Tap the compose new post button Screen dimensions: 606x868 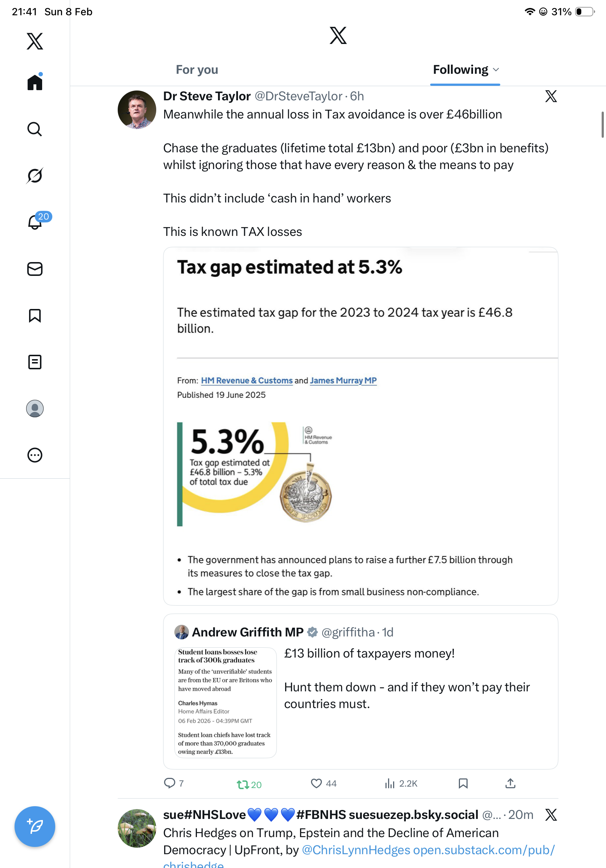click(x=35, y=827)
